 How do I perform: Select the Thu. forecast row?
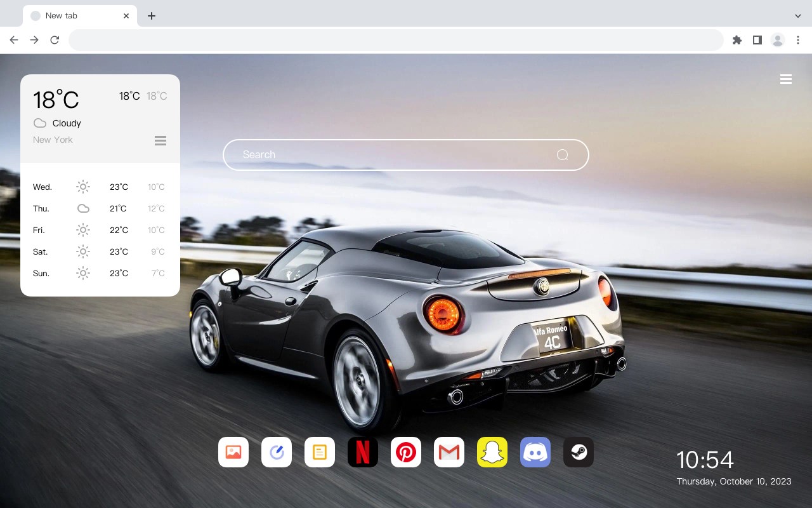coord(100,208)
